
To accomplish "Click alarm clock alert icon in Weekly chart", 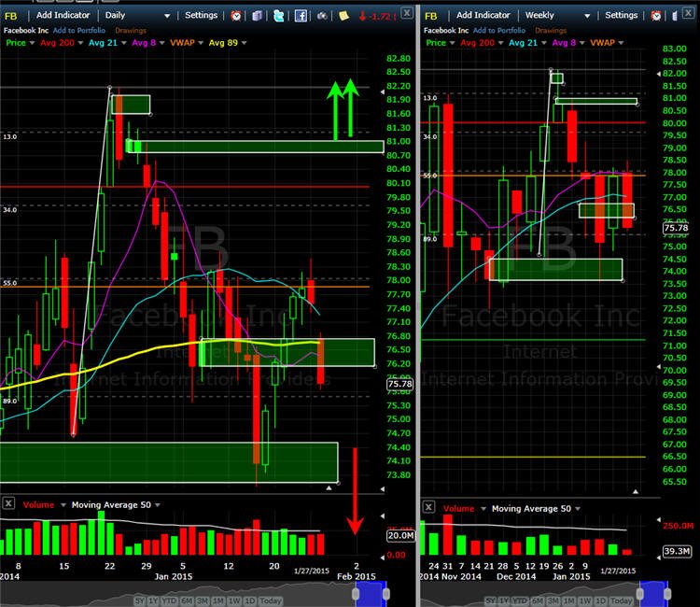I will coord(656,16).
